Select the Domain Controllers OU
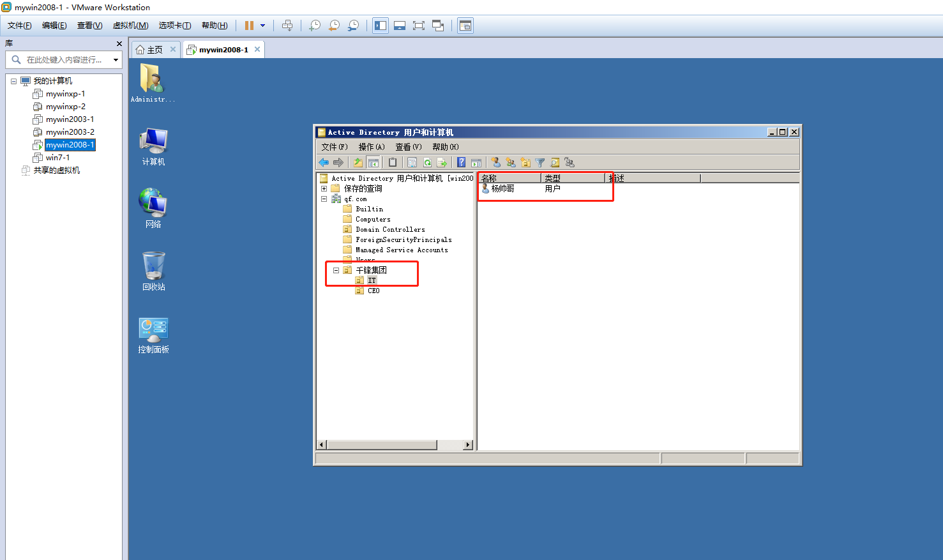 click(390, 229)
